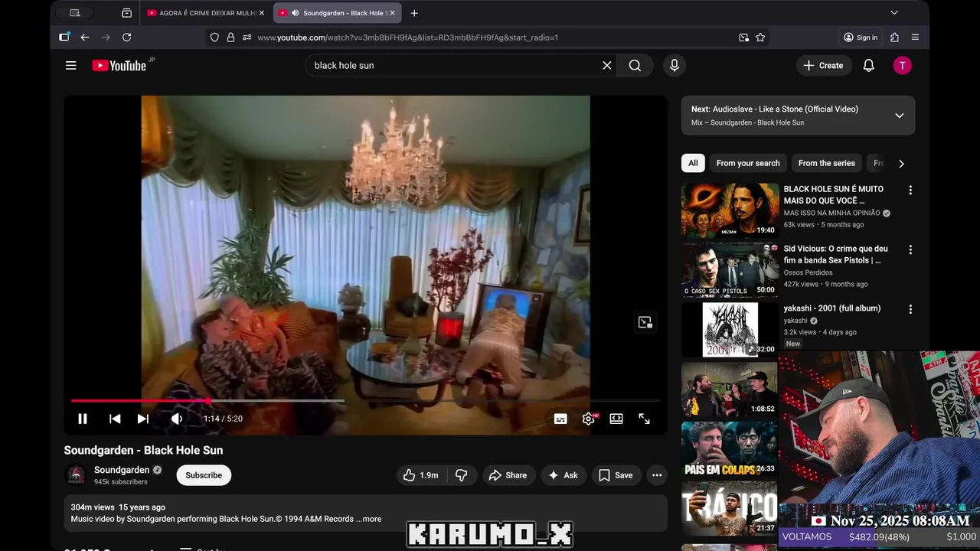The image size is (980, 551).
Task: Open 'PAÍS EM COLAPSO' video thumbnail
Action: tap(730, 449)
